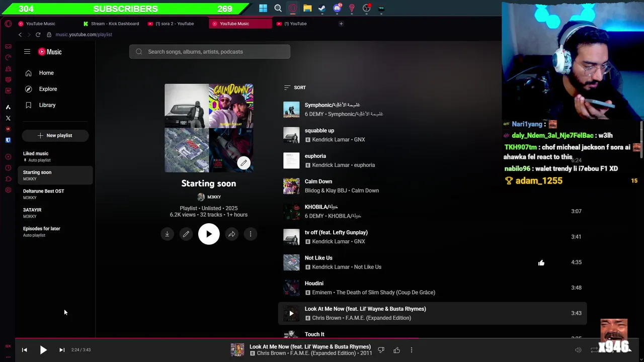644x362 pixels.
Task: Go back in browser history
Action: [x=20, y=35]
